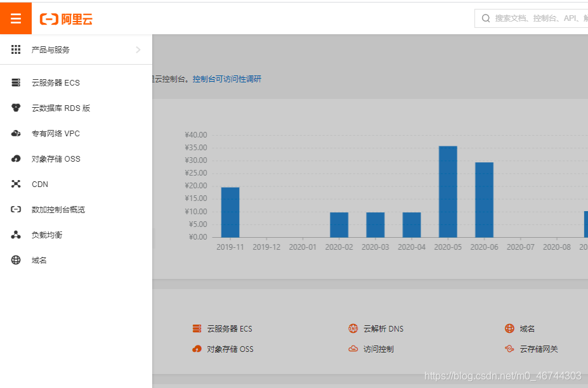Open 对象存储 OSS in sidebar

56,159
